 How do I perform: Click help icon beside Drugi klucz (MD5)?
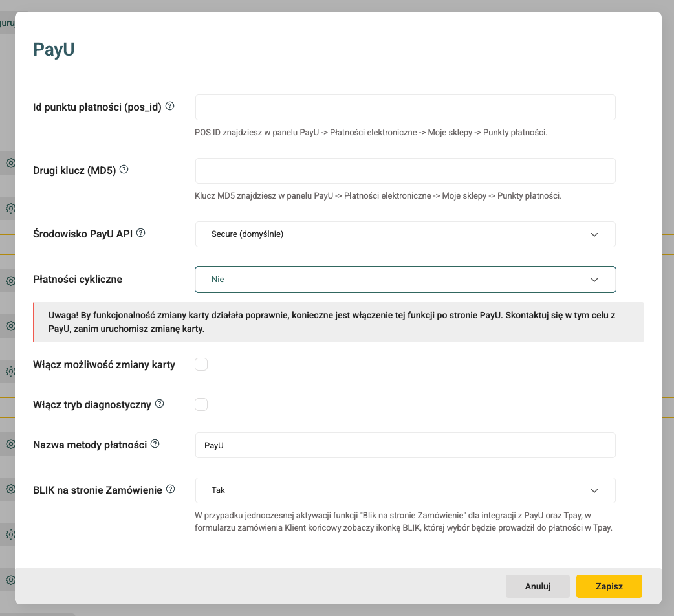[x=124, y=170]
